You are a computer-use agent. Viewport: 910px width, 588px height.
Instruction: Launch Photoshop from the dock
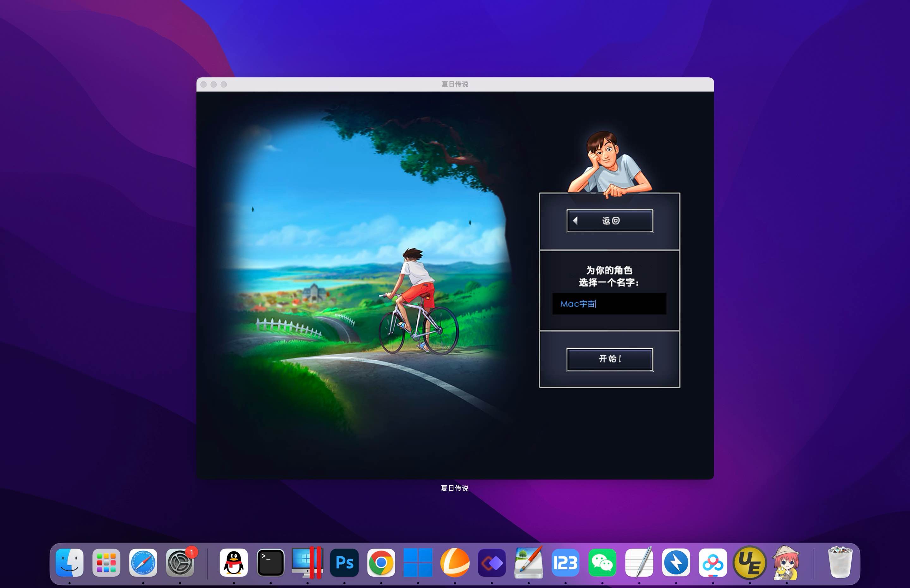[344, 563]
